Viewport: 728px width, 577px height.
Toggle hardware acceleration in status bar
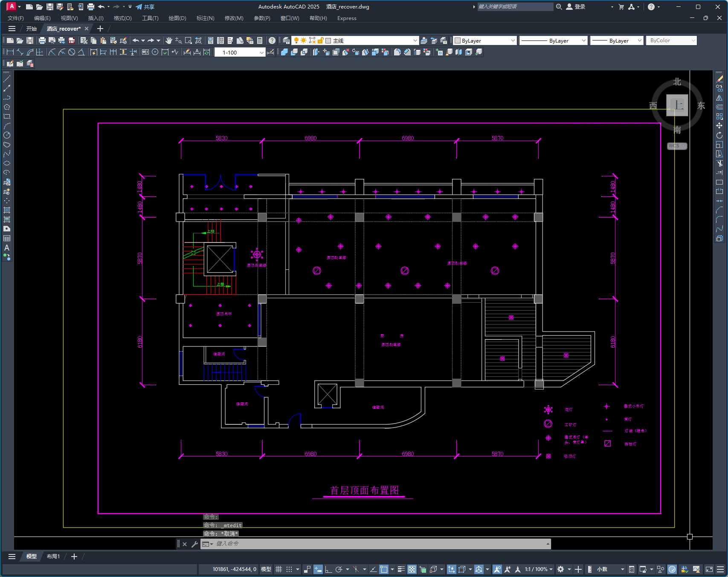click(x=672, y=569)
